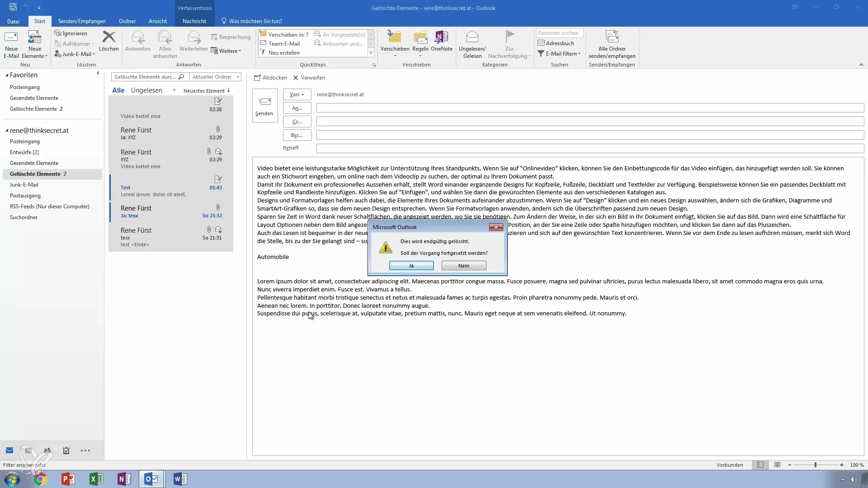Select the Neu erstellen quick step
This screenshot has width=868, height=488.
(x=280, y=53)
